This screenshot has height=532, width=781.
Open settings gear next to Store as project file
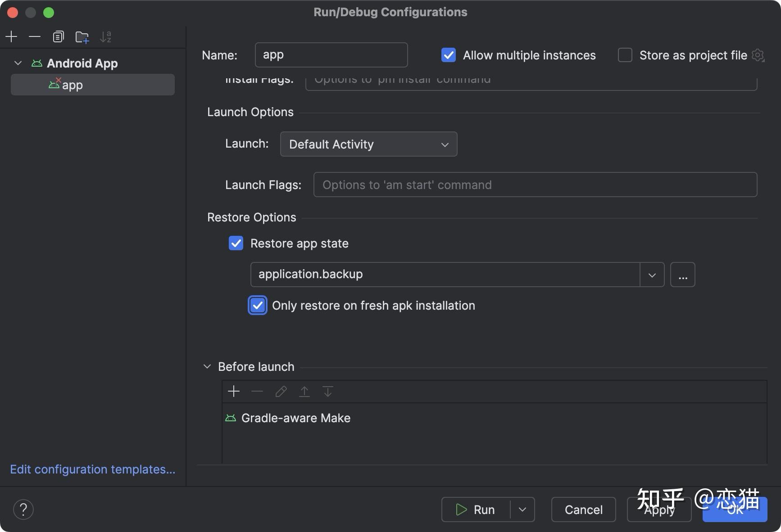(758, 55)
